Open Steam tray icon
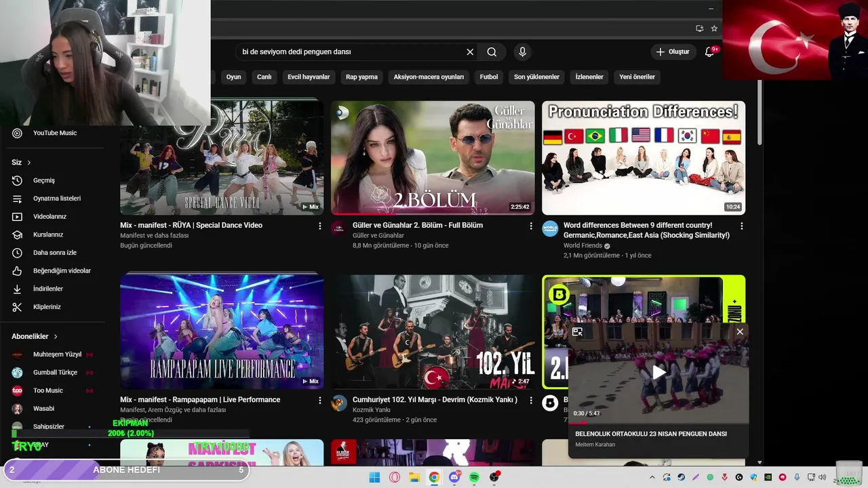The height and width of the screenshot is (488, 868). pos(682,477)
